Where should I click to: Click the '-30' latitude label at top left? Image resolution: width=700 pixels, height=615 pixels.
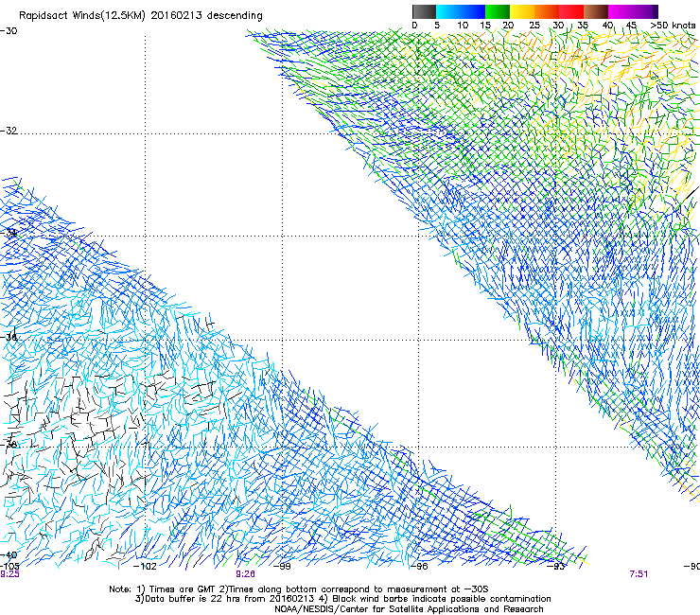point(9,31)
